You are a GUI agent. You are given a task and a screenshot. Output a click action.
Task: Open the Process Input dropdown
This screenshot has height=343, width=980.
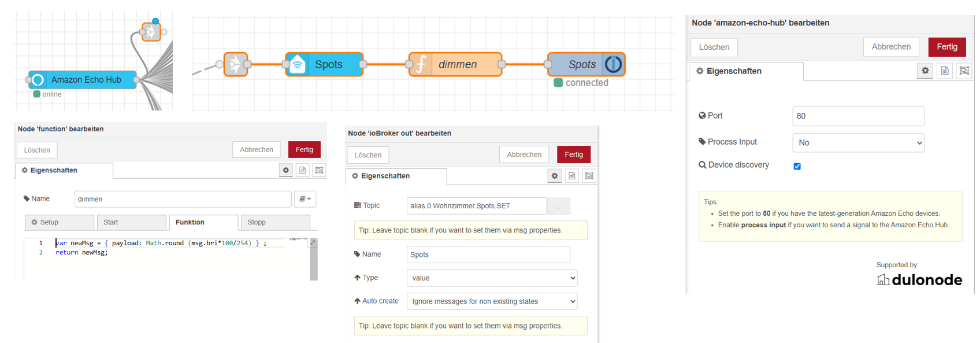858,142
